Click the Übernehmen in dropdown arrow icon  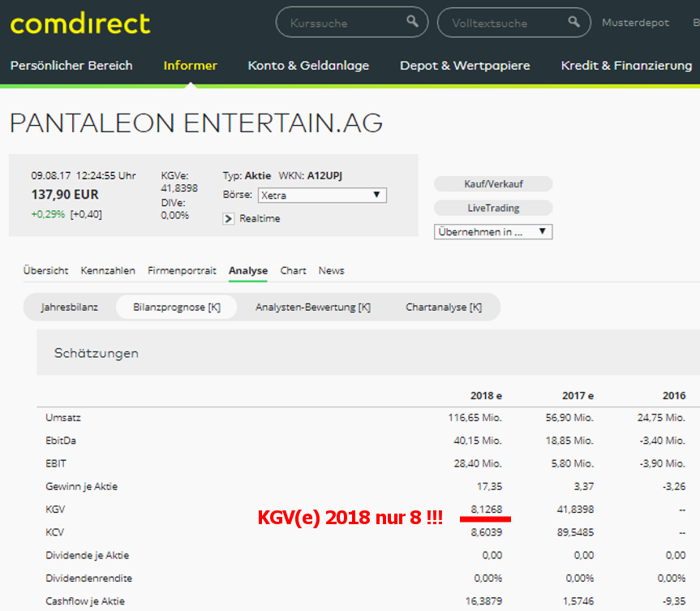click(543, 231)
